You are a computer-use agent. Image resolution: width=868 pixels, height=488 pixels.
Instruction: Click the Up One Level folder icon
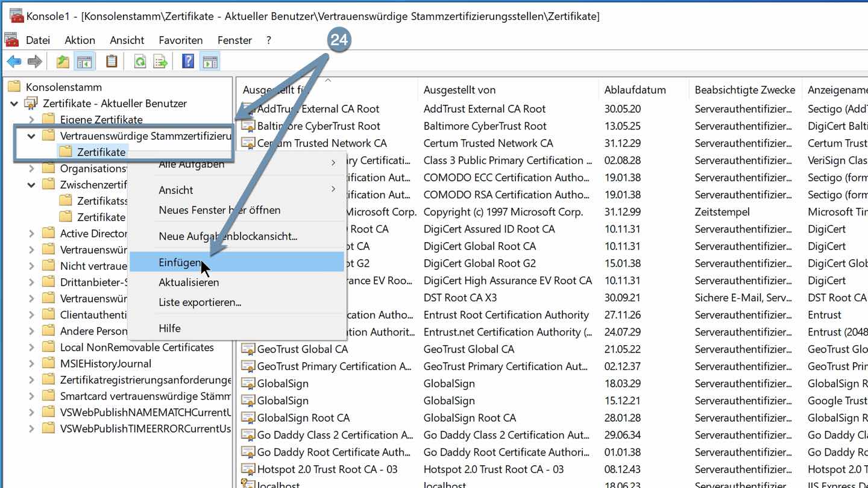click(63, 61)
